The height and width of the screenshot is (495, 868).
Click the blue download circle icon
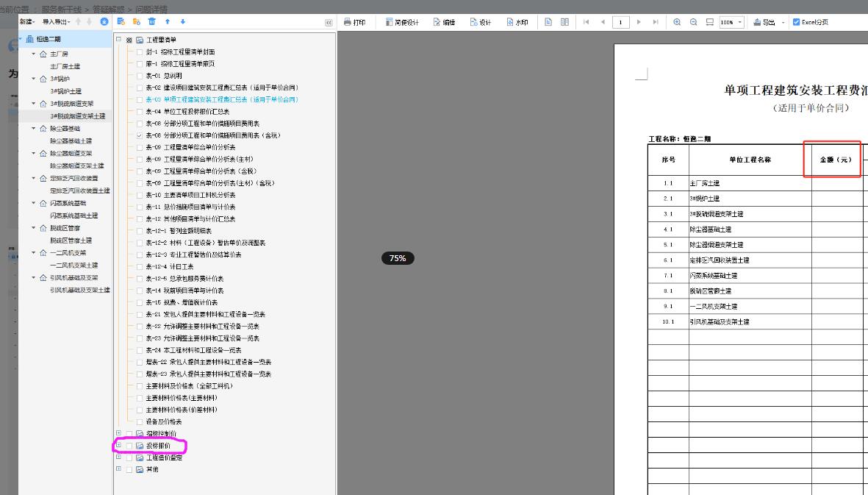tap(104, 21)
